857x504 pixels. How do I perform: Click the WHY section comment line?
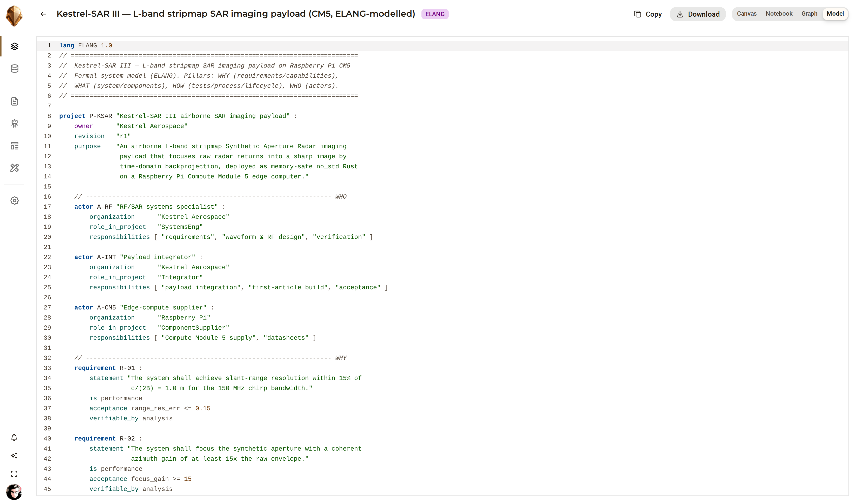click(x=210, y=358)
